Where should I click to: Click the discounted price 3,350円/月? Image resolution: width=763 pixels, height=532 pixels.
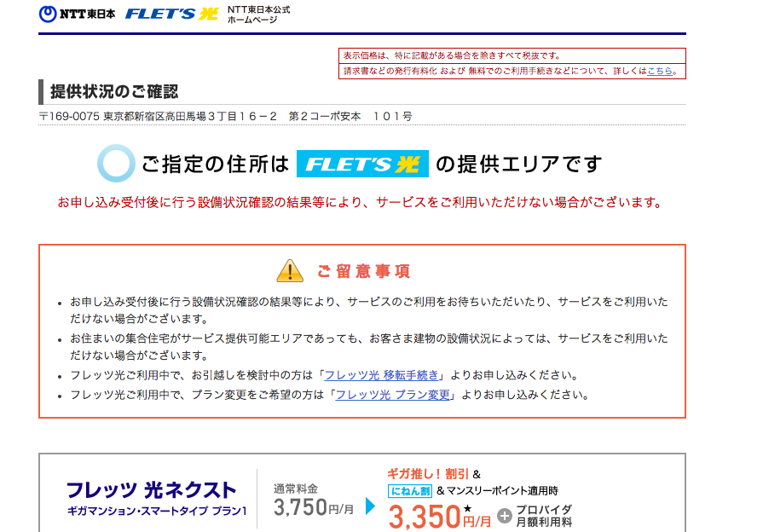(x=440, y=517)
